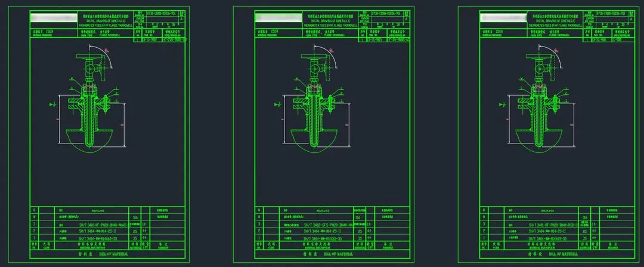Screen dimensions: 644x267
Task: Select the pipe cross-section arc in middle drawing
Action: (x=314, y=141)
